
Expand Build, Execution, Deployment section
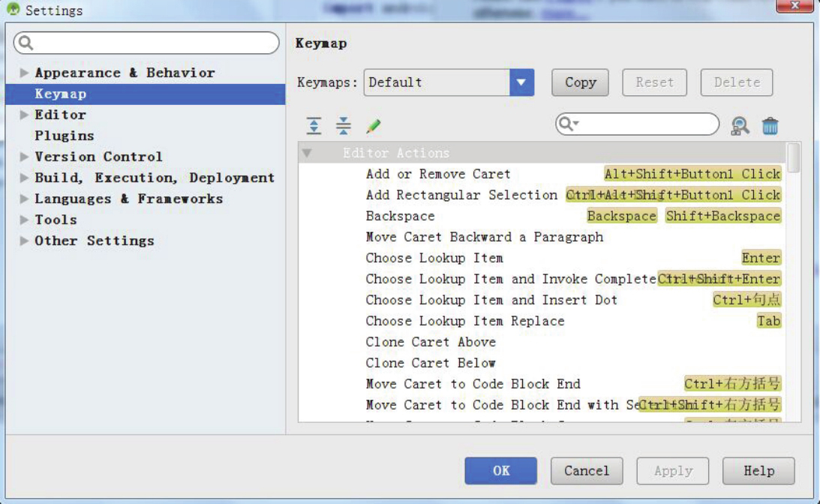tap(24, 177)
